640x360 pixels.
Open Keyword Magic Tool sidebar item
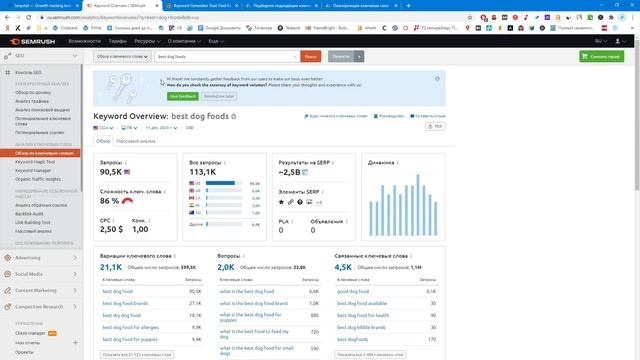pos(35,162)
